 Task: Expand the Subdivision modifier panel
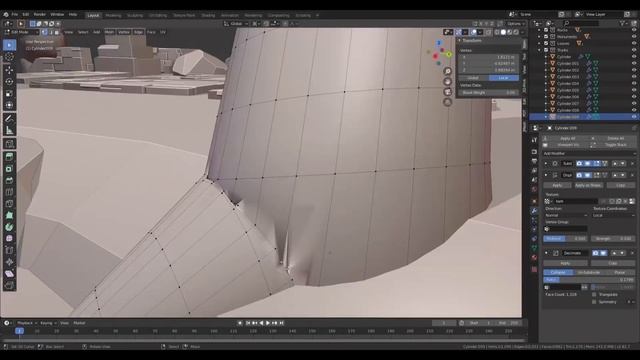pyautogui.click(x=546, y=163)
